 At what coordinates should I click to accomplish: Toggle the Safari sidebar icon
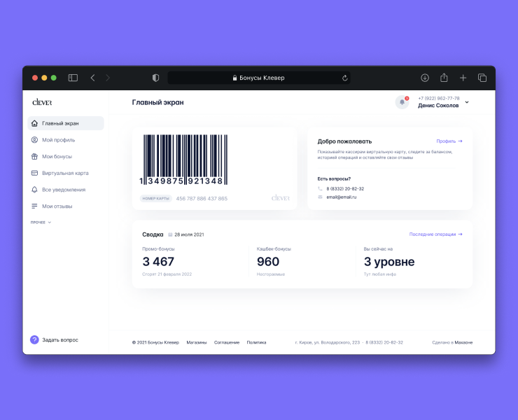pos(73,78)
